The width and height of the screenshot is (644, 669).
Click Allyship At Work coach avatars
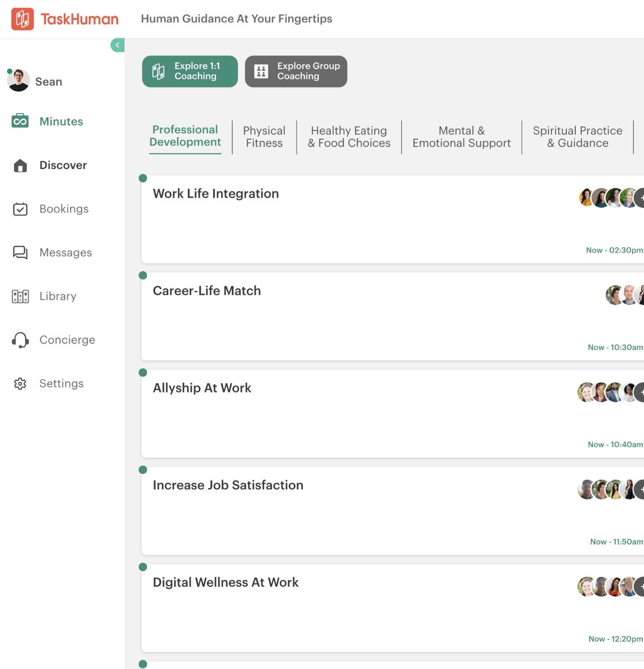click(x=610, y=392)
